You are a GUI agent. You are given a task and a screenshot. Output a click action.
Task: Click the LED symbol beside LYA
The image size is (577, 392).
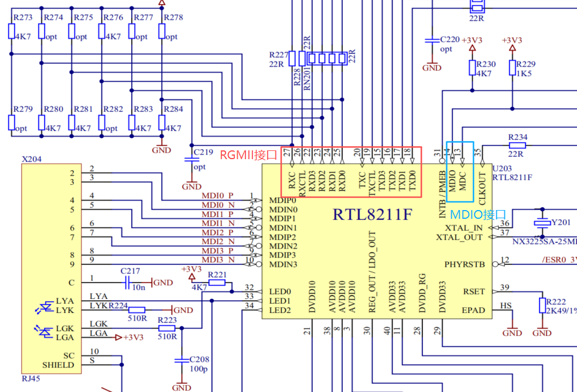[x=44, y=307]
